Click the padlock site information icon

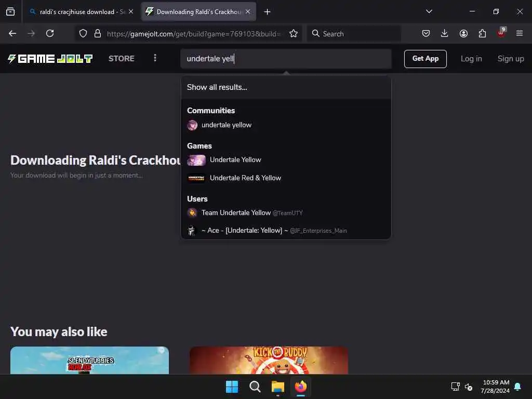[x=98, y=33]
